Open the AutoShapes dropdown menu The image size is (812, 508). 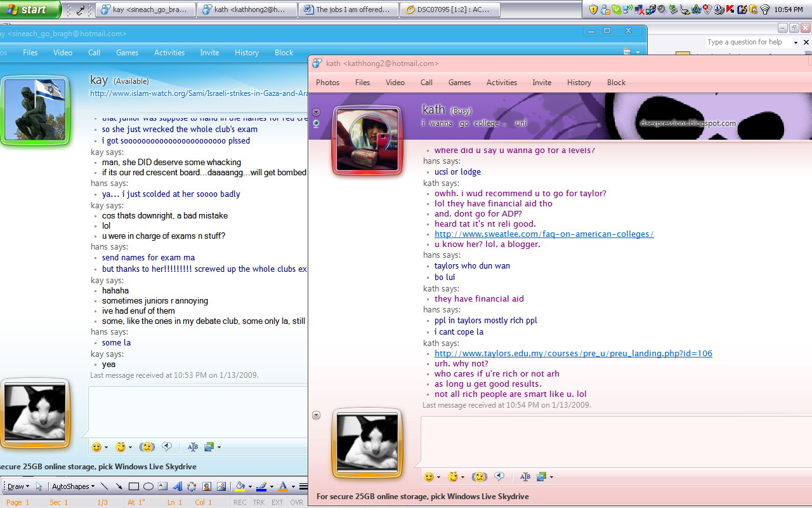click(73, 486)
